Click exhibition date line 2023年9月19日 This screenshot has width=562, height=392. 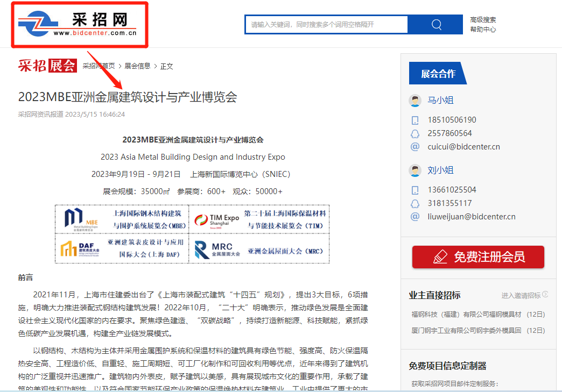point(191,174)
